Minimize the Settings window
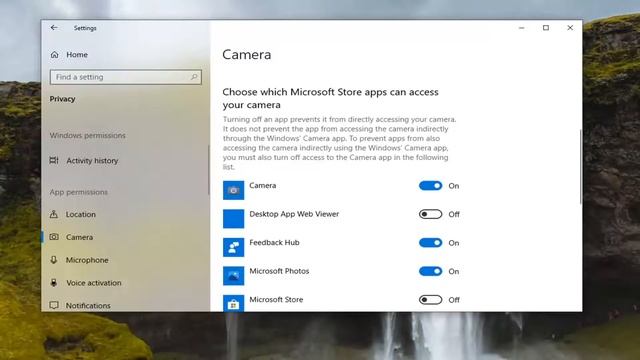 point(521,28)
